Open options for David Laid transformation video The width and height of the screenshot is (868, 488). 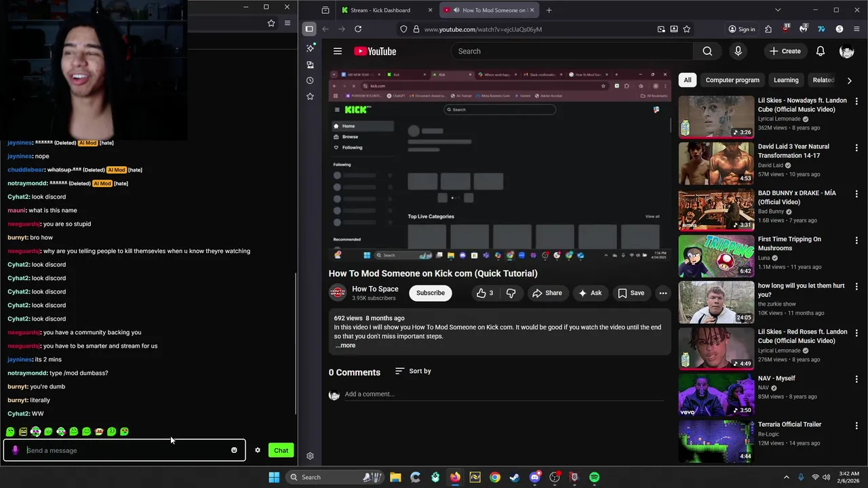point(856,147)
